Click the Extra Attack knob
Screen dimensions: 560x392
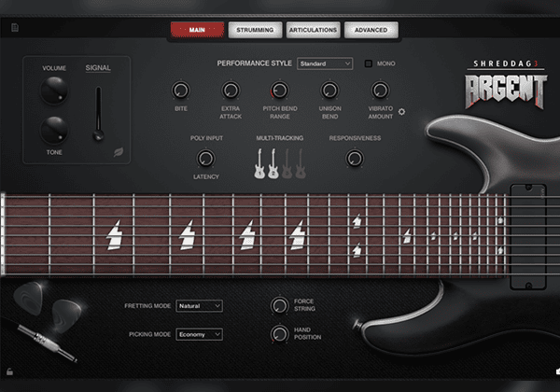[231, 91]
